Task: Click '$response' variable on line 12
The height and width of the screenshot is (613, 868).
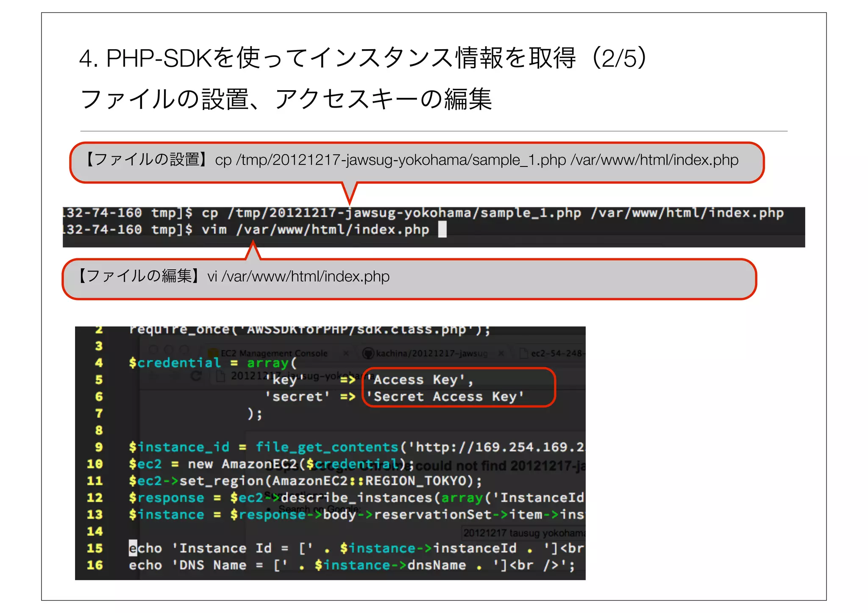Action: 166,498
